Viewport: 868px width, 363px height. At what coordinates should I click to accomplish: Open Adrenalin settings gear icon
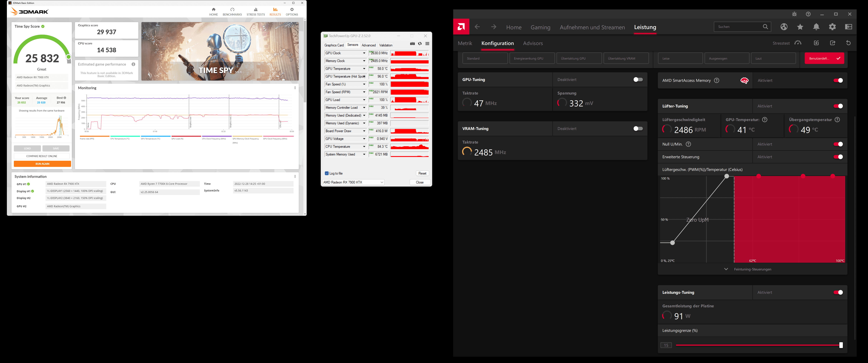[832, 27]
